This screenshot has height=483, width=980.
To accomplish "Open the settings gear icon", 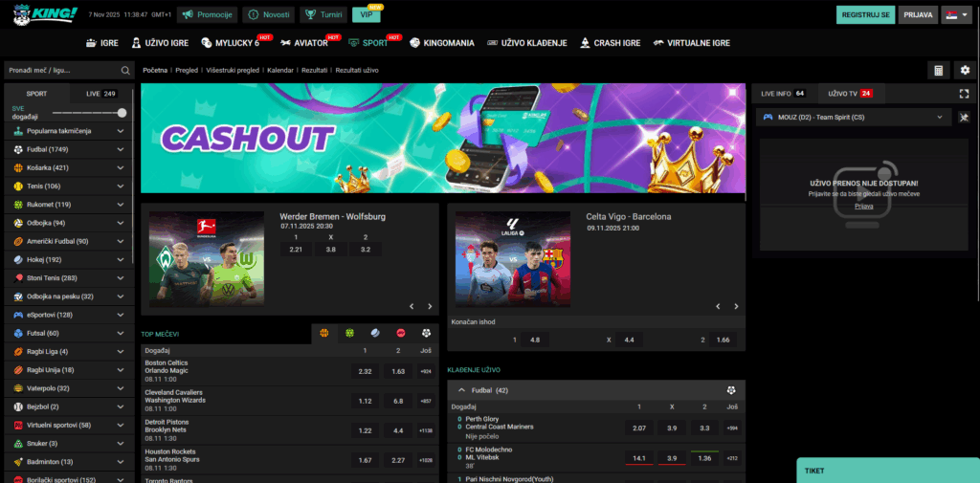I will [964, 71].
